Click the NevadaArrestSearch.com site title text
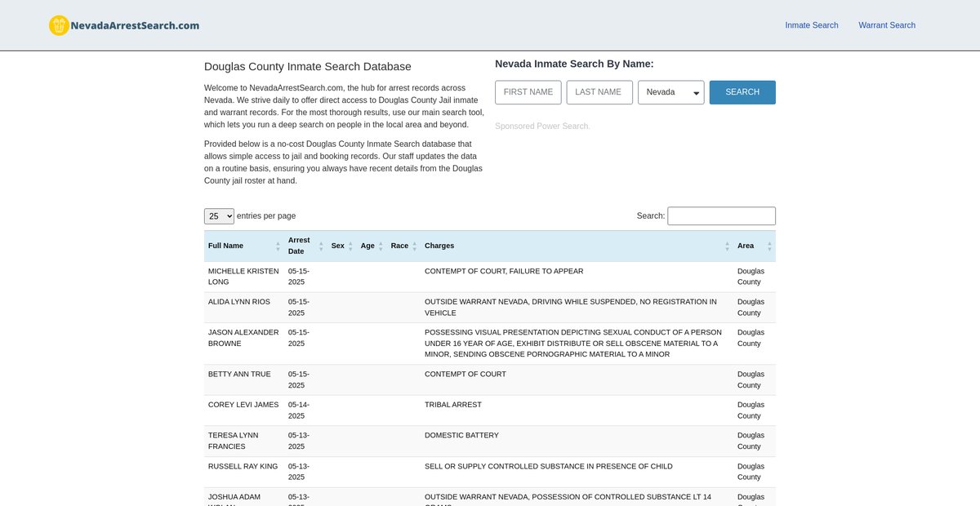980x506 pixels. coord(135,25)
